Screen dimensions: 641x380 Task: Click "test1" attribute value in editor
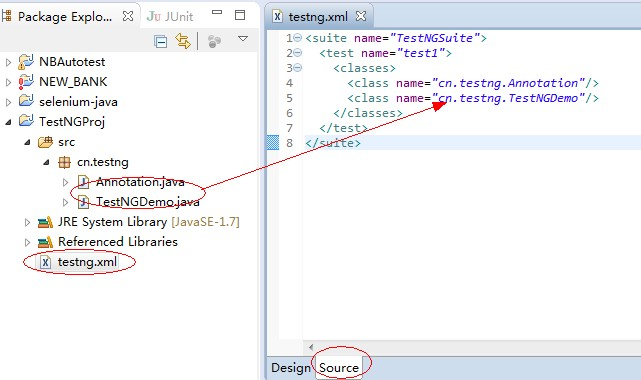[421, 53]
